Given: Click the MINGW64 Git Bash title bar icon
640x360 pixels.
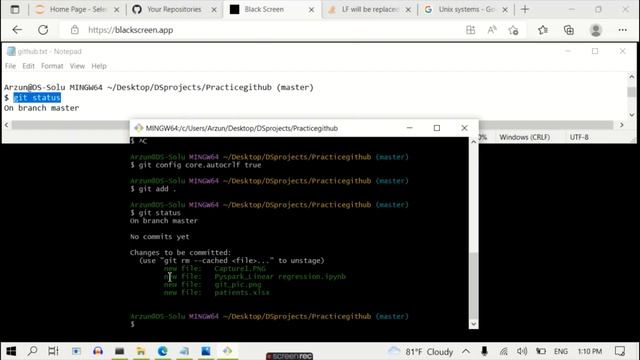Looking at the screenshot, I should click(138, 128).
